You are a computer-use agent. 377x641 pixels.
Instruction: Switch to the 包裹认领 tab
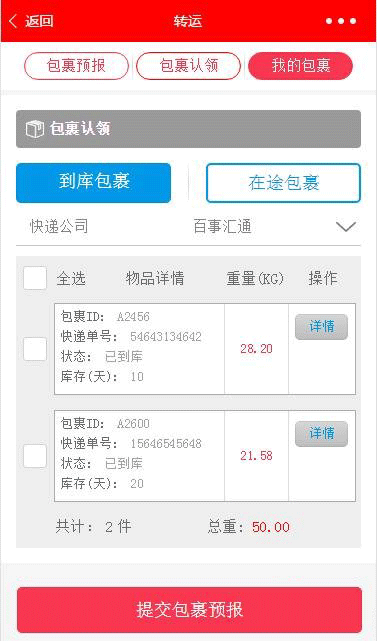coord(188,66)
